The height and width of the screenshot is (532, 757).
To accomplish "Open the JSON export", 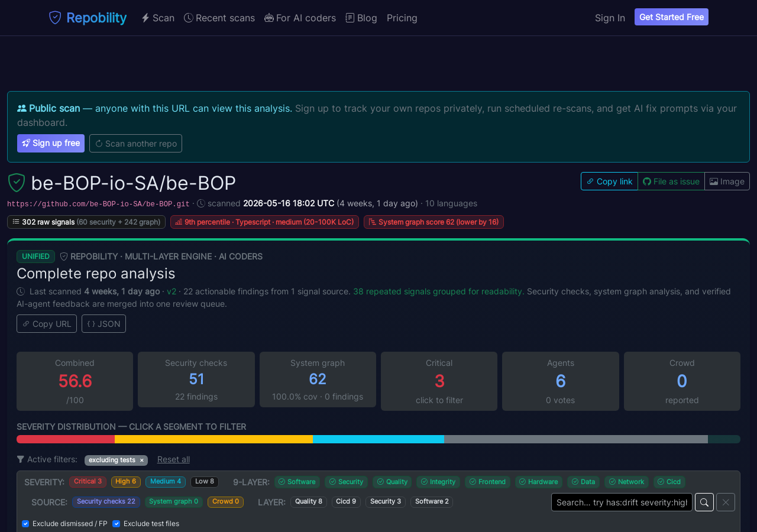I will coord(103,324).
